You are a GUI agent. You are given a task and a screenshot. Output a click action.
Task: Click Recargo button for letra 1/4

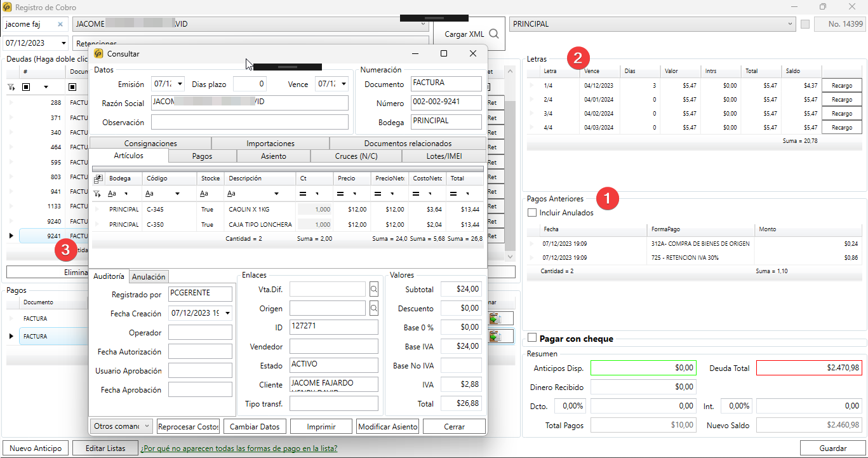842,85
